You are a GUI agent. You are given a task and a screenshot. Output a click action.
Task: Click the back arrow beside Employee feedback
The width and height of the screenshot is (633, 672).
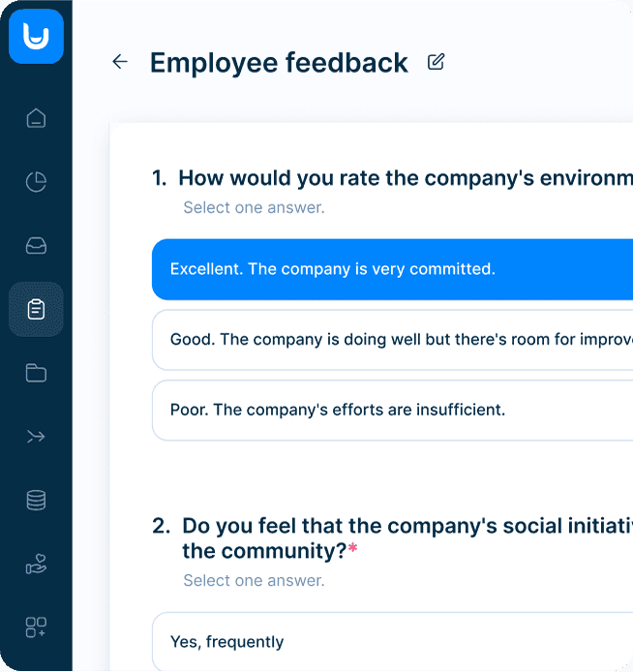[120, 62]
